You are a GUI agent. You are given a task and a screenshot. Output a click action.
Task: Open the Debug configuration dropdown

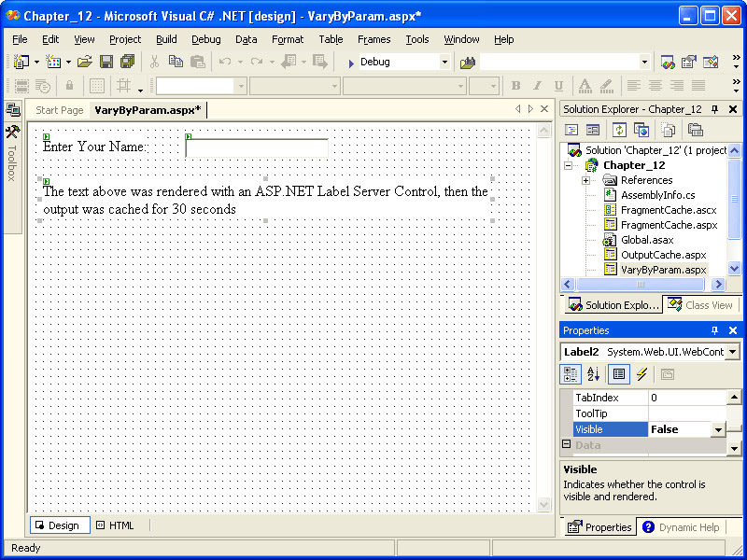[x=444, y=63]
